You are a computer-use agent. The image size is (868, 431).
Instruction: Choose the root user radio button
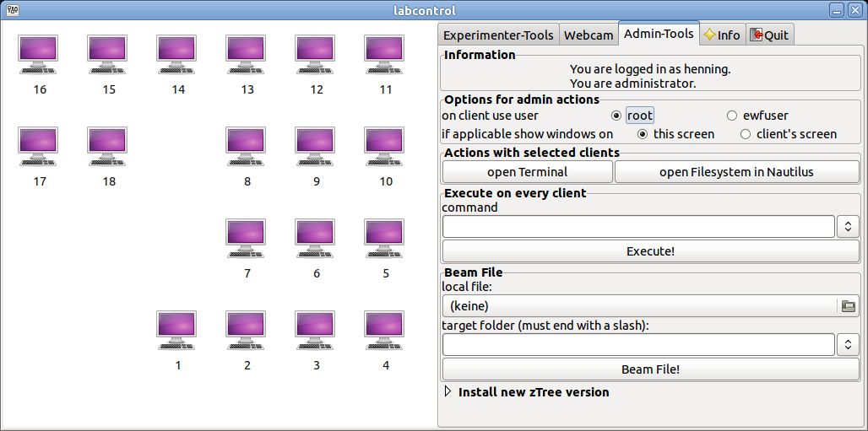point(616,116)
